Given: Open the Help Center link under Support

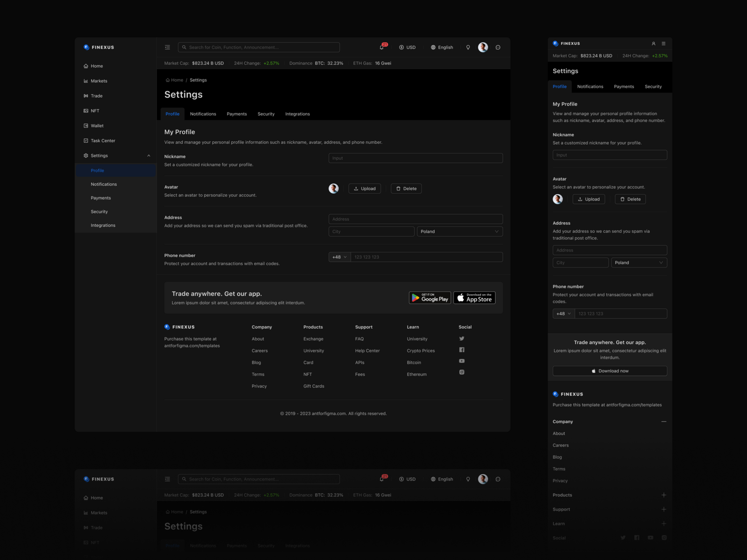Looking at the screenshot, I should tap(367, 350).
